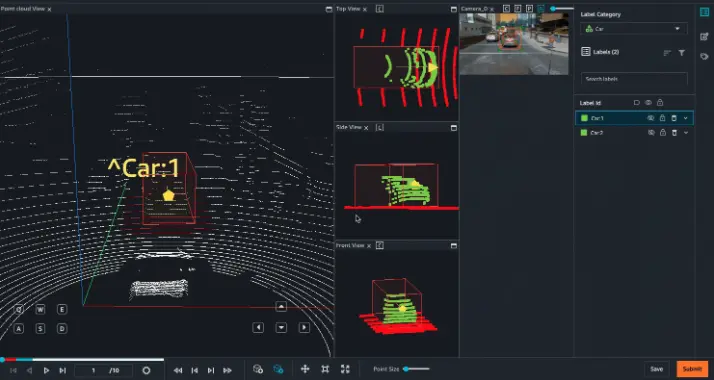The image size is (714, 380).
Task: Click the bracket icon beside Side View tab
Action: point(380,127)
